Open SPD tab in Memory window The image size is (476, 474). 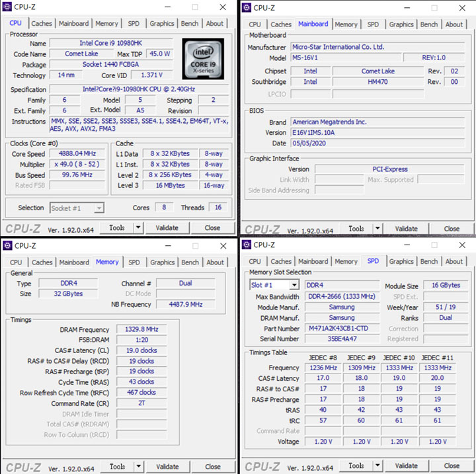pos(134,262)
